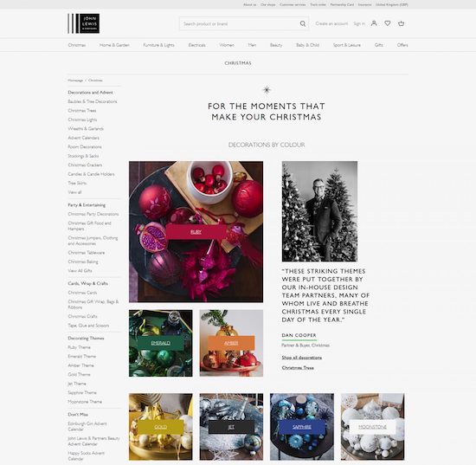Viewport: 476px width, 465px height.
Task: Open the Home & Garden menu
Action: [x=114, y=45]
